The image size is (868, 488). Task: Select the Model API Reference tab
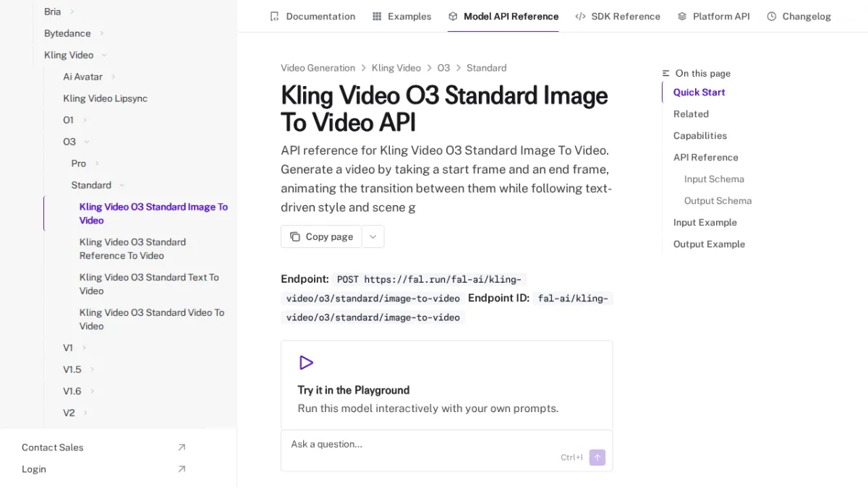click(x=503, y=16)
